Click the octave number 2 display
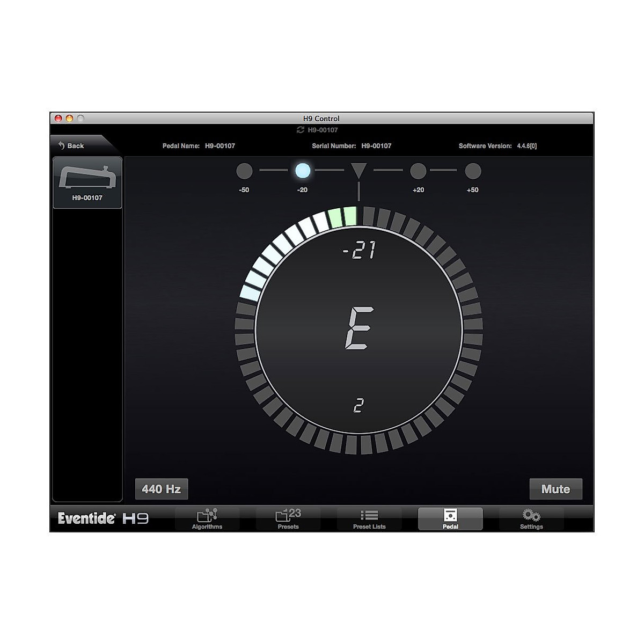This screenshot has height=644, width=644. click(358, 405)
